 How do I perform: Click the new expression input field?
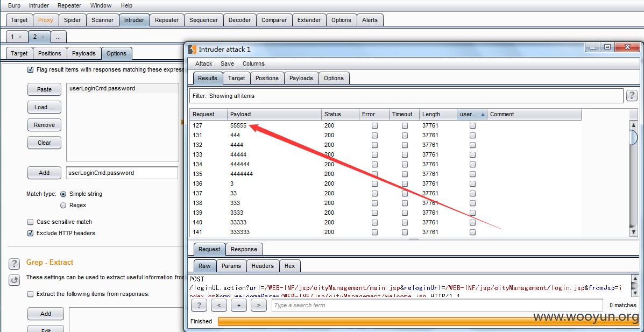click(x=122, y=173)
